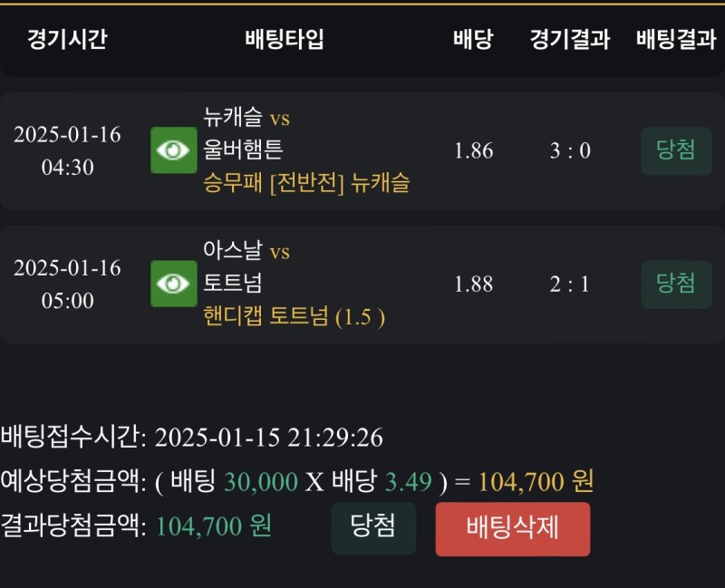The height and width of the screenshot is (588, 725).
Task: Click the 104,700 원 expected payout amount
Action: [536, 482]
